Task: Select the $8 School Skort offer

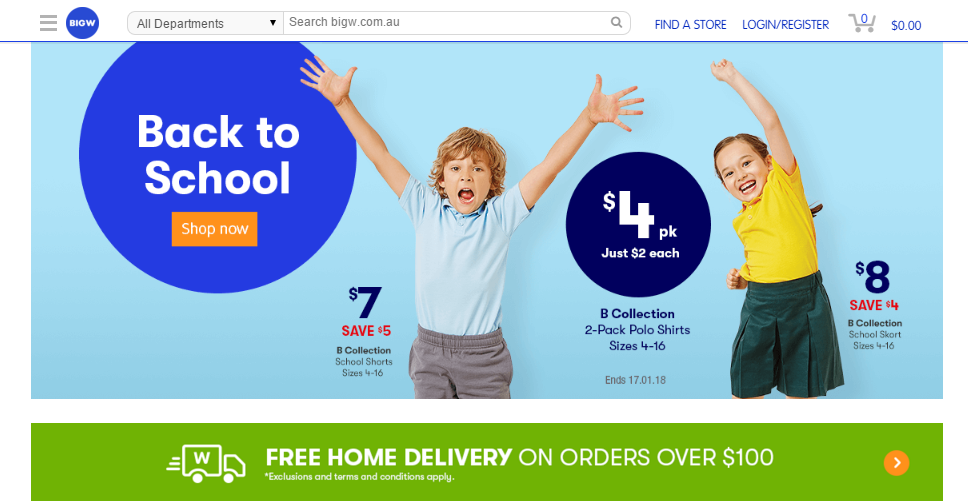Action: [874, 305]
